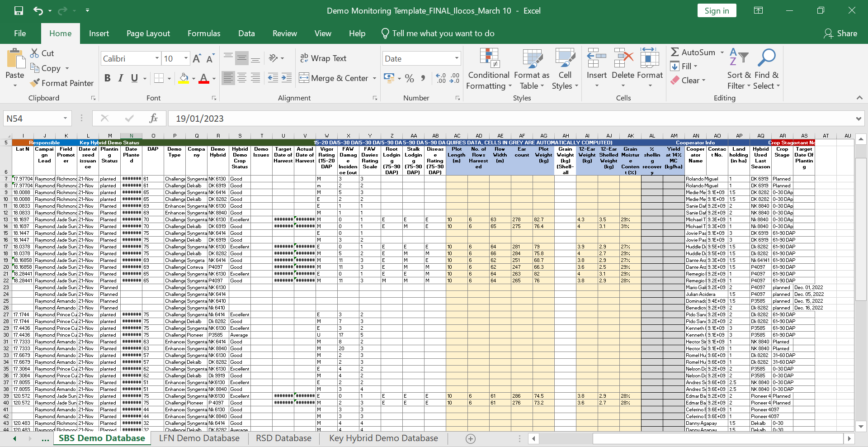Apply Percent Style format
Viewport: 868px width, 447px height.
[x=410, y=78]
